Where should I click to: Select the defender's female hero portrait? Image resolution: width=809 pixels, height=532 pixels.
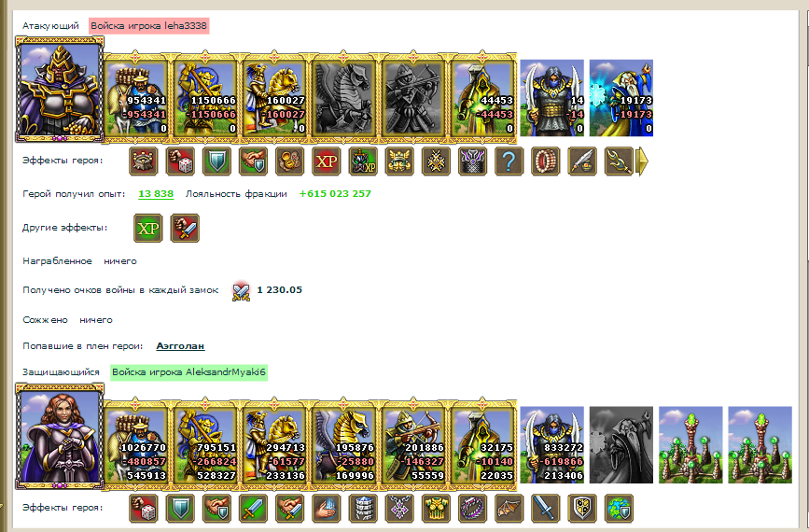point(60,436)
